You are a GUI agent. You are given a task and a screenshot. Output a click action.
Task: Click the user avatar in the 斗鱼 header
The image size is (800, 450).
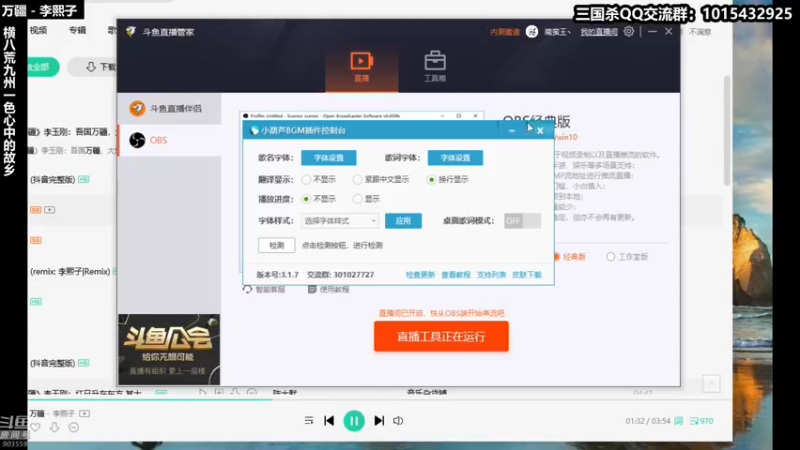point(532,32)
